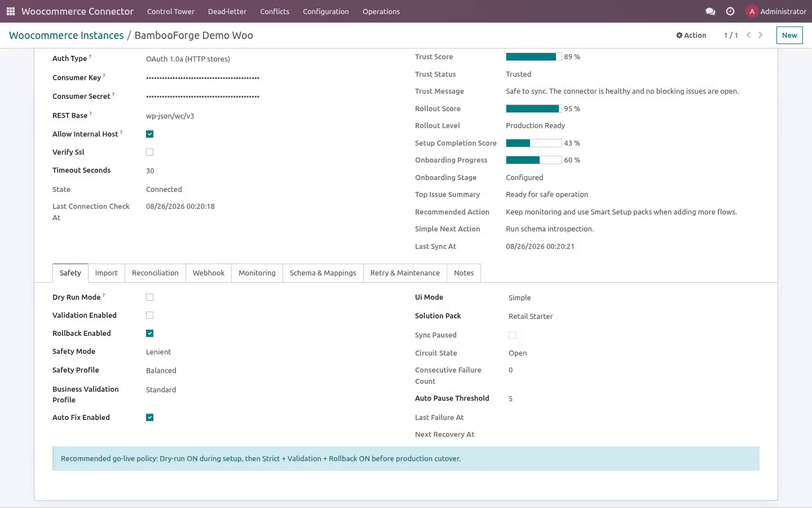This screenshot has width=812, height=508.
Task: Open the Action gear dropdown
Action: (691, 35)
